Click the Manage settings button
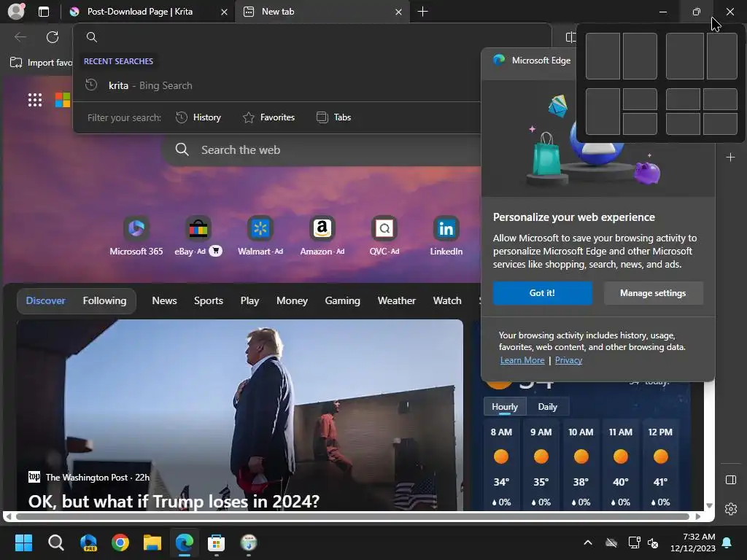Screen dimensions: 747x560 (x=653, y=293)
